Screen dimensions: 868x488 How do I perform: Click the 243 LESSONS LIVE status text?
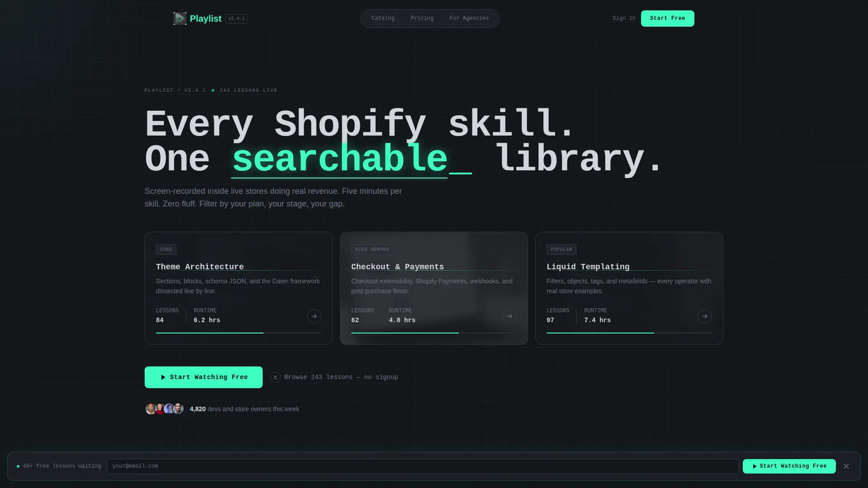coord(248,90)
